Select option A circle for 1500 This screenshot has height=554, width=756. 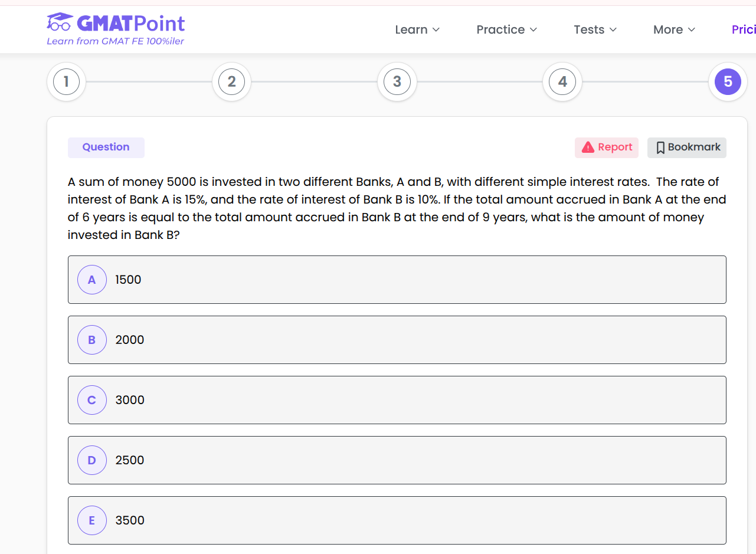pos(92,280)
